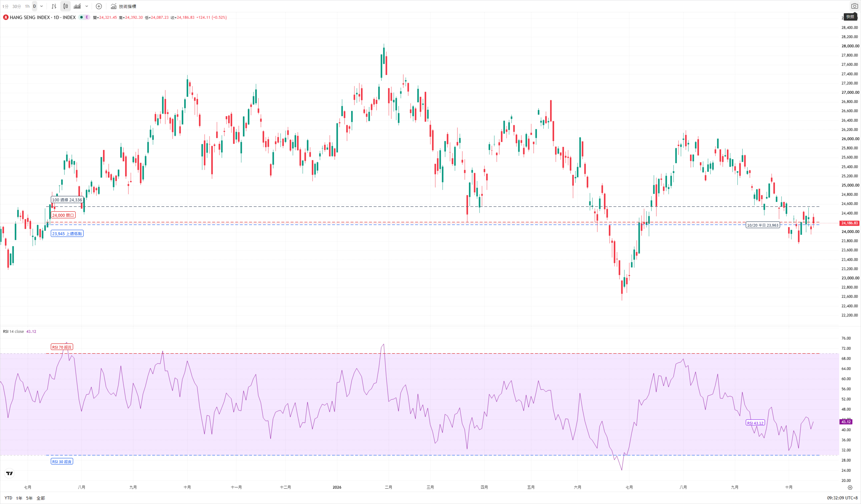Expand the timeframe dropdown arrow
861x504 pixels.
tap(42, 6)
